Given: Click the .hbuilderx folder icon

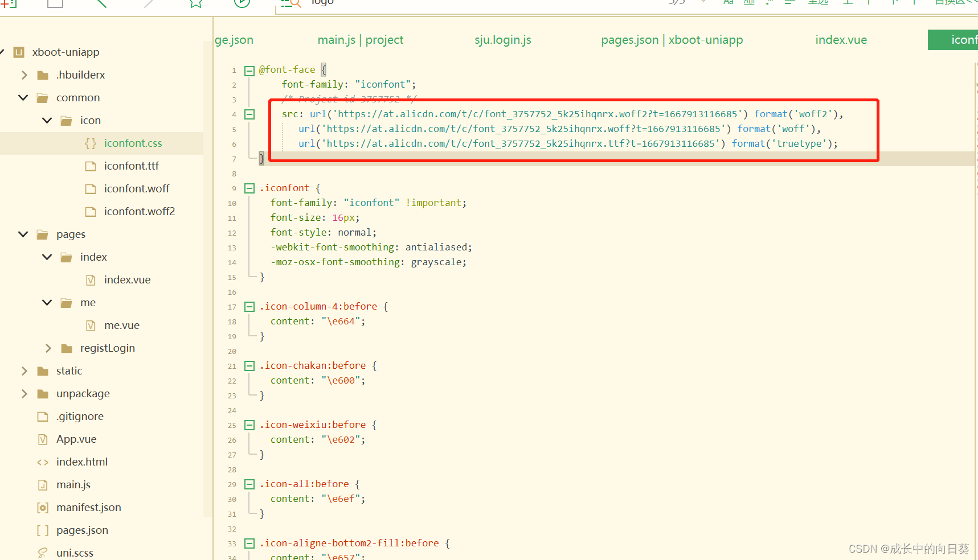Looking at the screenshot, I should pyautogui.click(x=43, y=75).
